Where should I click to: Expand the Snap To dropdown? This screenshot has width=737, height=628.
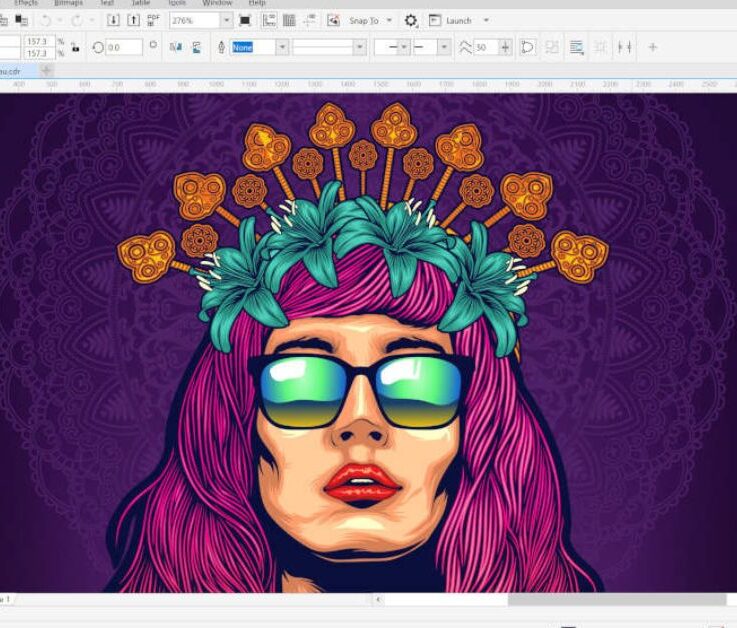click(x=389, y=21)
